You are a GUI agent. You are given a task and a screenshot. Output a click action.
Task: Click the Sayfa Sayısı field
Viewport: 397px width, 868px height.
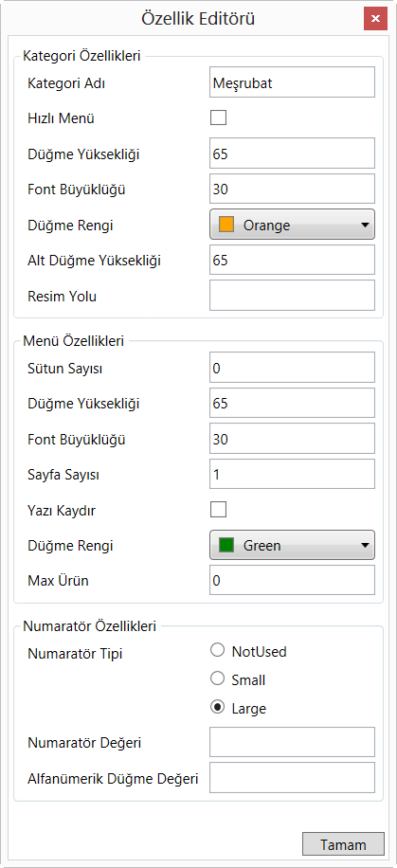[x=292, y=473]
